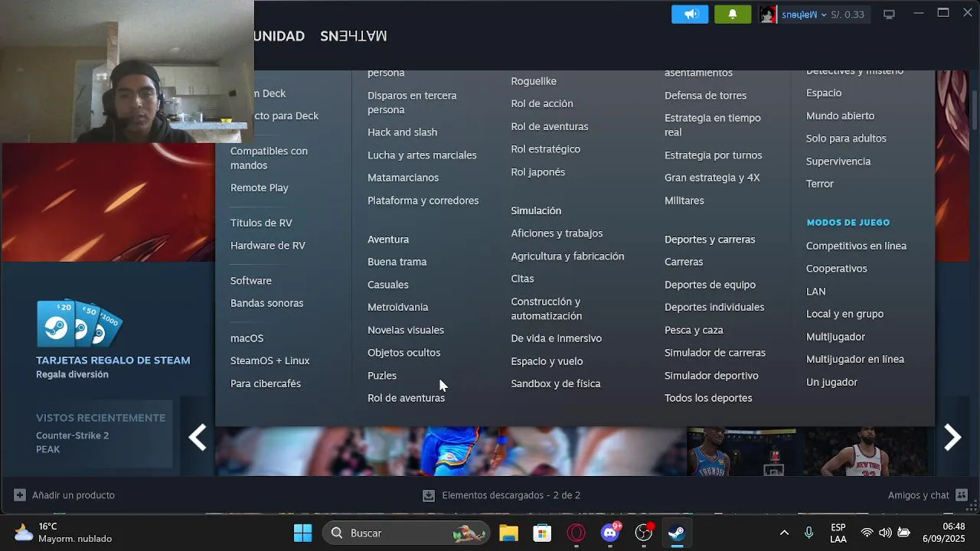Select Cooperativos game mode
980x551 pixels.
point(836,269)
